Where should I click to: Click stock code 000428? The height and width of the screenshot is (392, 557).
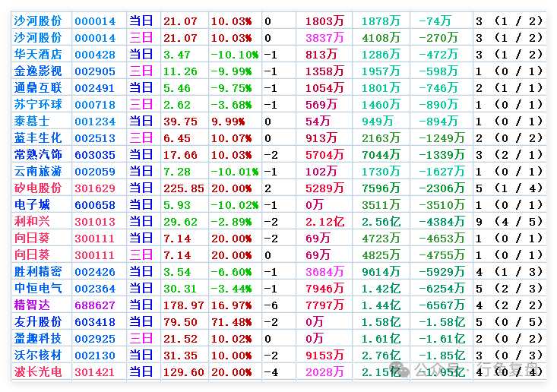[95, 55]
